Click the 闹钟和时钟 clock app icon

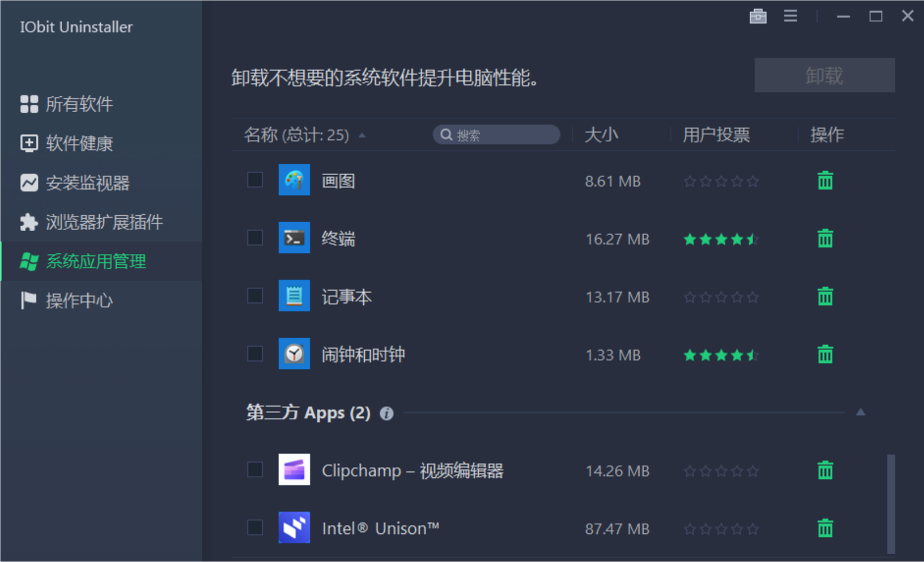(x=294, y=353)
